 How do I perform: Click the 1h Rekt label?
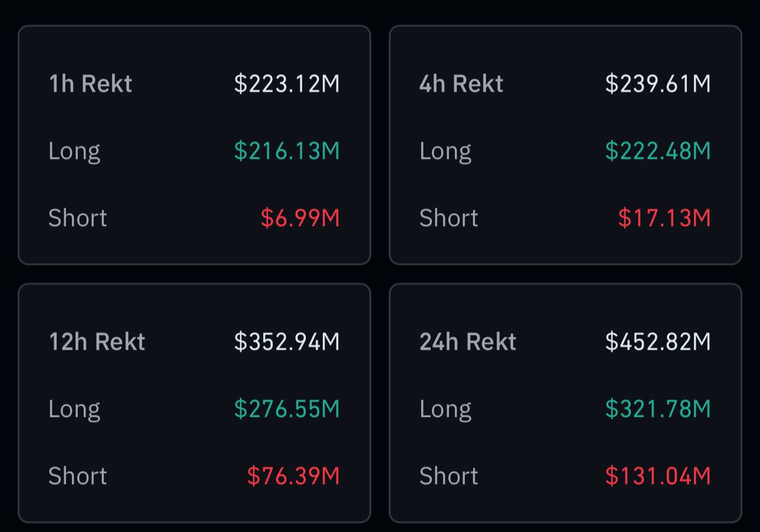(90, 84)
